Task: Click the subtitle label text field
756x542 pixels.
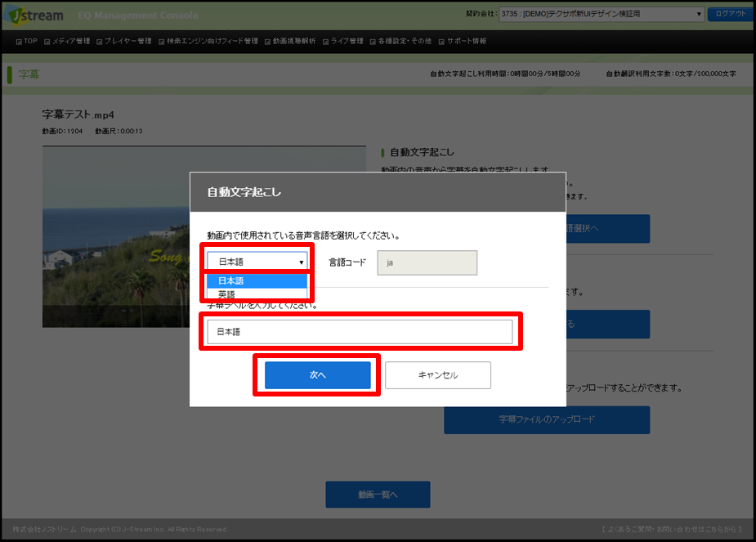Action: [360, 332]
